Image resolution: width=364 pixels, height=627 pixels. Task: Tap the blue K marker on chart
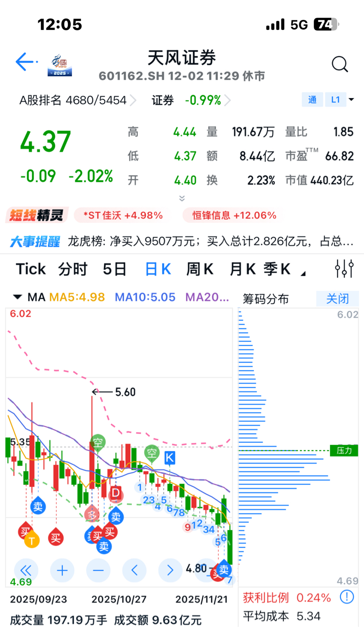(170, 458)
